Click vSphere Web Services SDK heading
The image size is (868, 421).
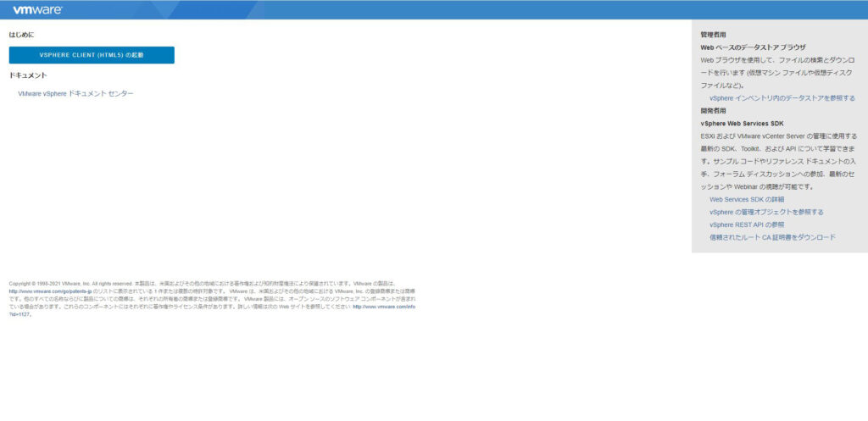(742, 124)
